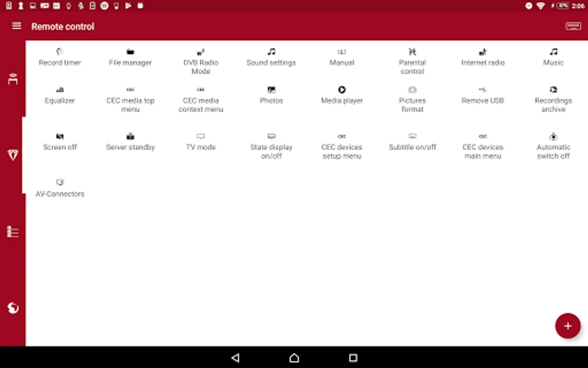Open CEC devices main menu
This screenshot has height=368, width=588.
(483, 146)
